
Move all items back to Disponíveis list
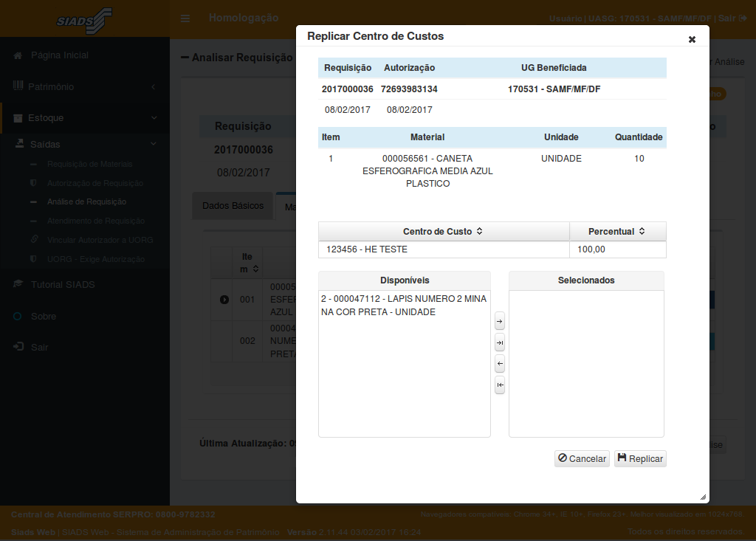[500, 385]
